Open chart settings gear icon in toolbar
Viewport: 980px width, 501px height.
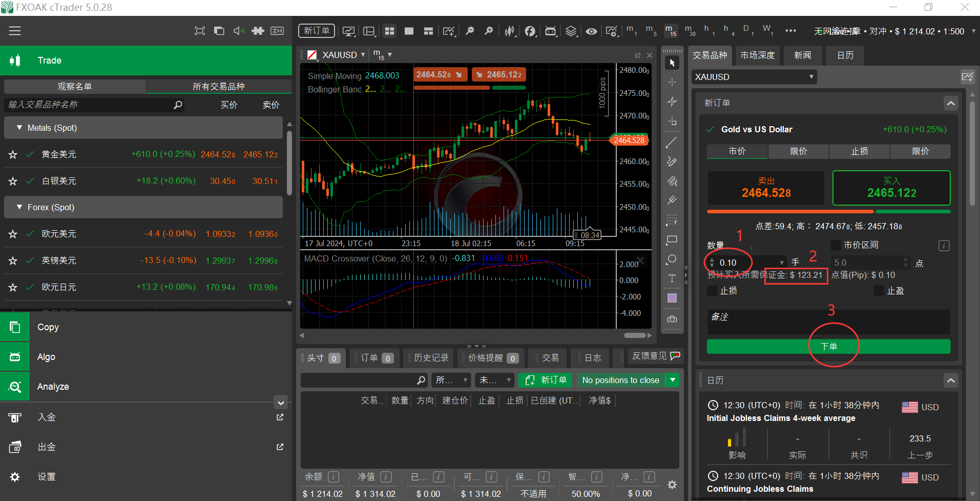coord(612,31)
